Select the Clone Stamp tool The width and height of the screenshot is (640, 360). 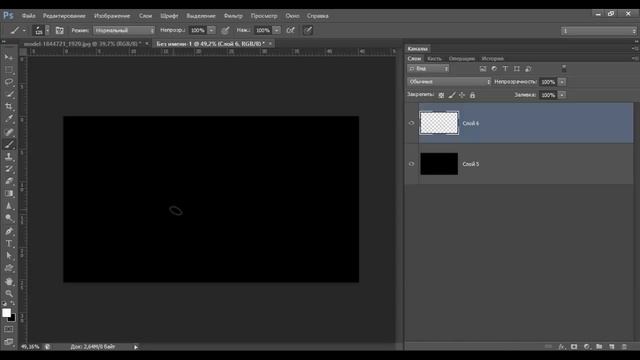click(9, 156)
